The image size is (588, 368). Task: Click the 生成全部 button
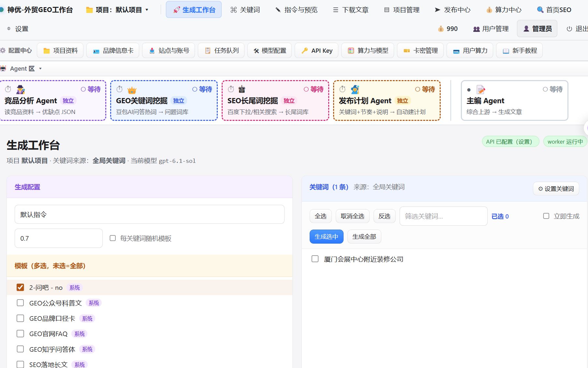364,236
